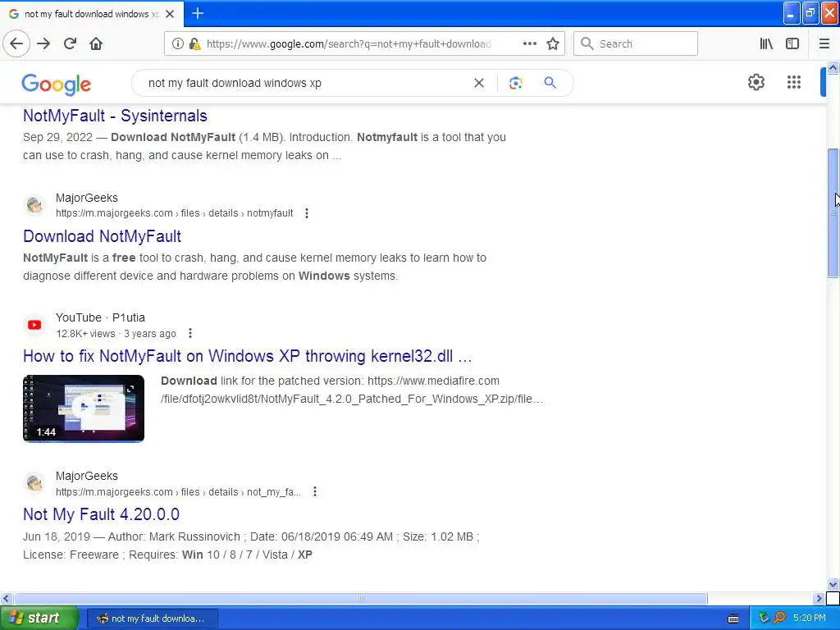Open the browser home page
This screenshot has height=630, width=840.
click(x=96, y=43)
